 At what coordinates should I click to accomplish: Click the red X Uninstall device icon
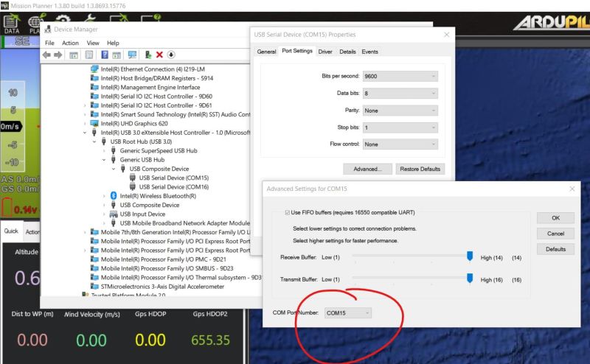(159, 55)
